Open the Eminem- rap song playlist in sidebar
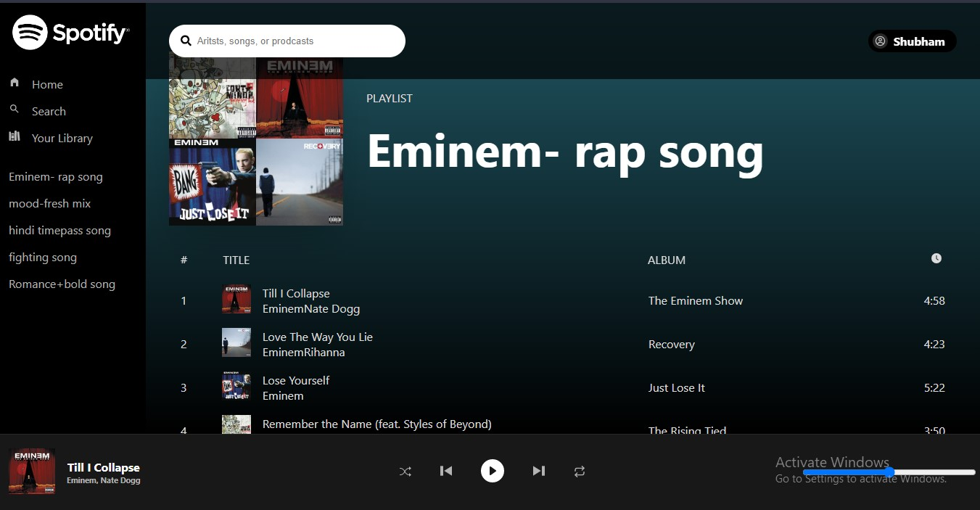The image size is (980, 510). click(56, 177)
